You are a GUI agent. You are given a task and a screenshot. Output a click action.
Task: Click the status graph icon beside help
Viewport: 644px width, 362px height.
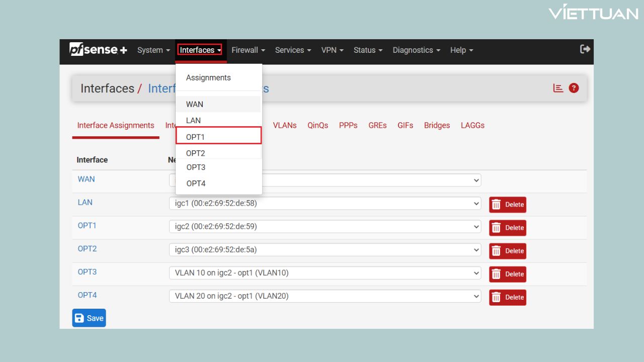pyautogui.click(x=558, y=88)
